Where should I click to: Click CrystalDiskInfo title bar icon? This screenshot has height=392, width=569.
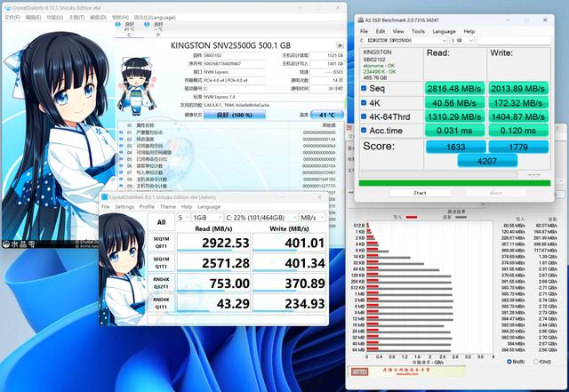point(7,8)
